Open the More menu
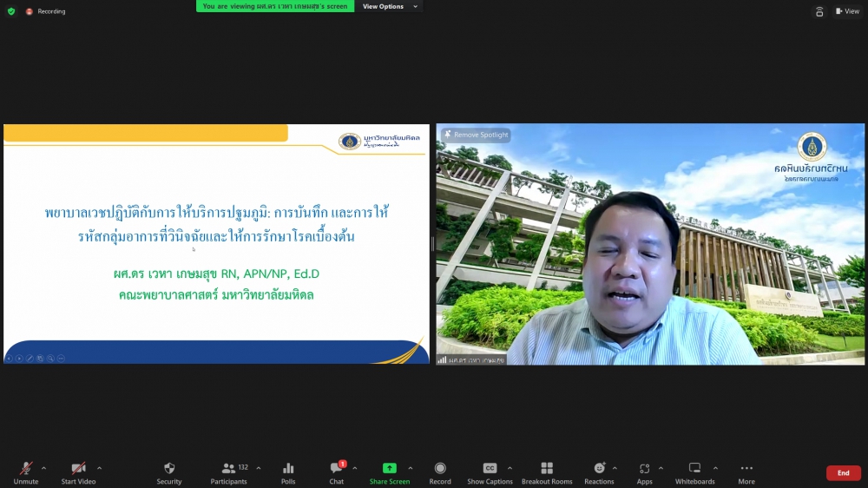Viewport: 868px width, 488px height. click(x=746, y=472)
